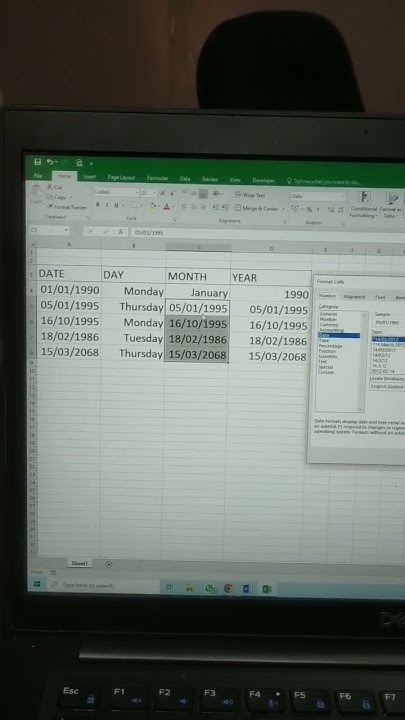Select Time in Category list

324,340
